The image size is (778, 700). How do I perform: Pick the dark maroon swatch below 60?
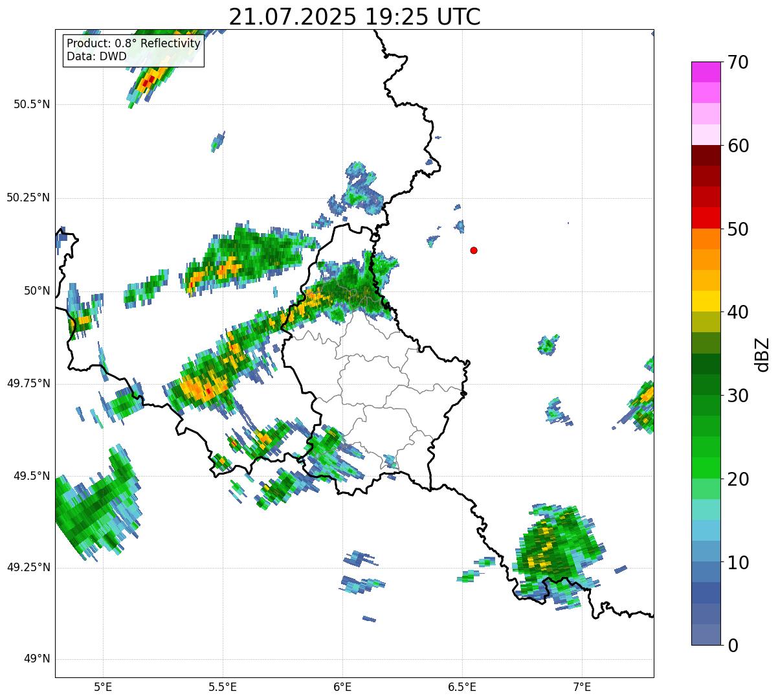tap(706, 155)
